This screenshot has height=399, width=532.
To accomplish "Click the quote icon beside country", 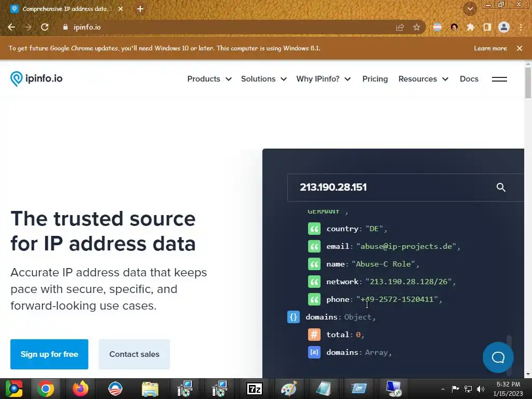I will click(x=314, y=229).
